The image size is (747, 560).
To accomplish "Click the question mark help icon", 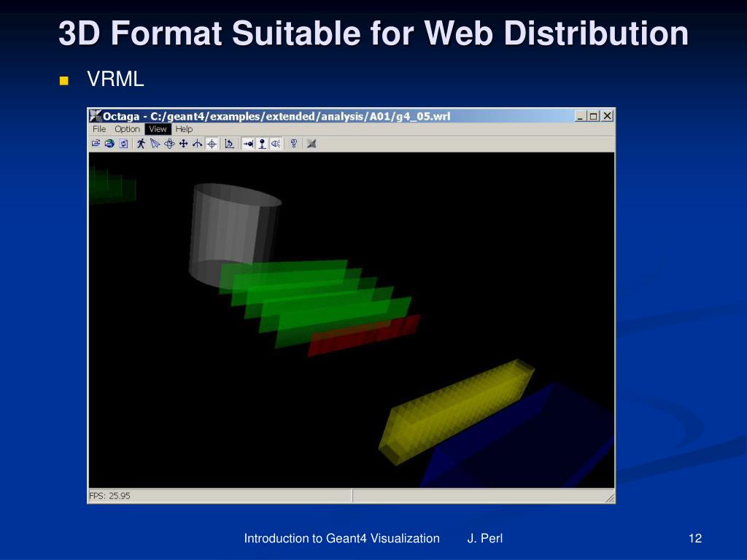I will pyautogui.click(x=294, y=144).
